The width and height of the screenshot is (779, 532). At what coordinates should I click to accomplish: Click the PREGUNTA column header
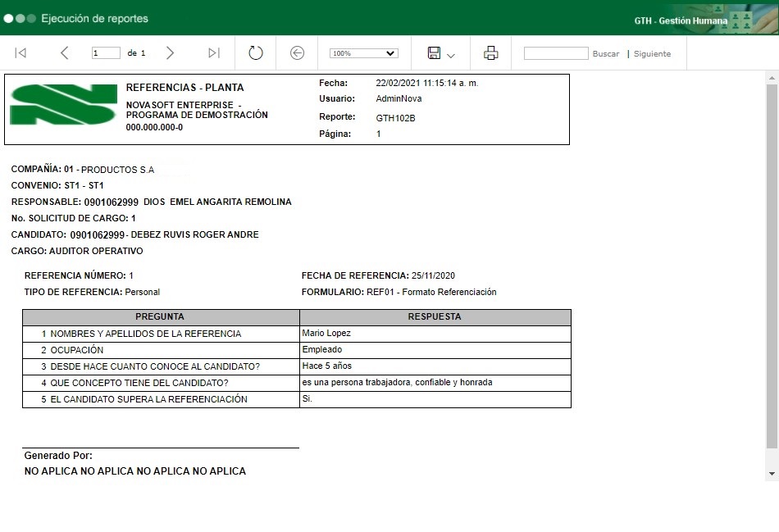[160, 317]
